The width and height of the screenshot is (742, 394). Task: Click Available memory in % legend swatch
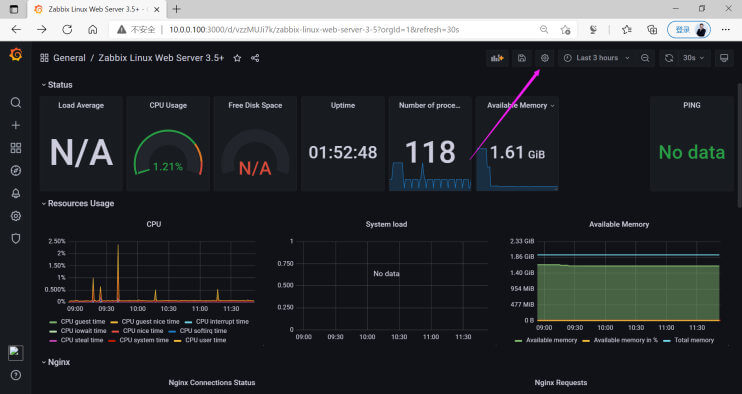586,341
